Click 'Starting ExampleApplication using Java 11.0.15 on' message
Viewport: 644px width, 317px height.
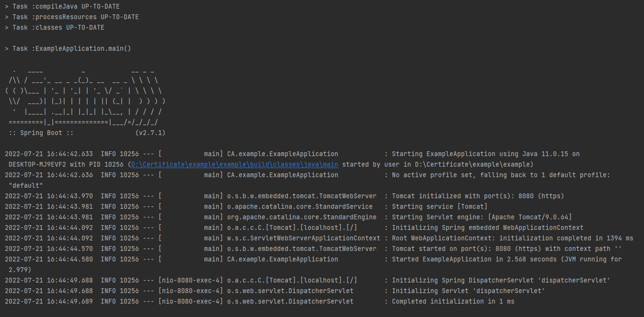[x=486, y=154]
